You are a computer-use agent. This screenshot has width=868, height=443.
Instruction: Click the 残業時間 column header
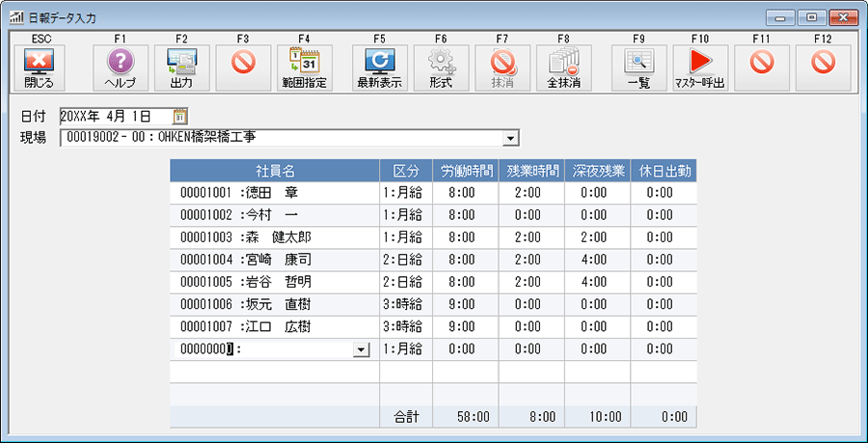[x=531, y=170]
